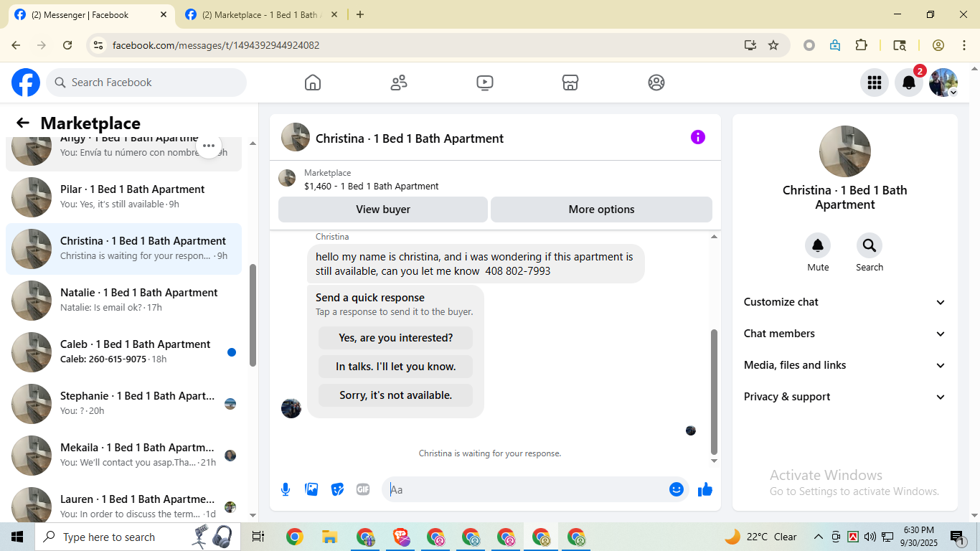Image resolution: width=980 pixels, height=551 pixels.
Task: Open the Windows notification center icon
Action: [x=957, y=537]
